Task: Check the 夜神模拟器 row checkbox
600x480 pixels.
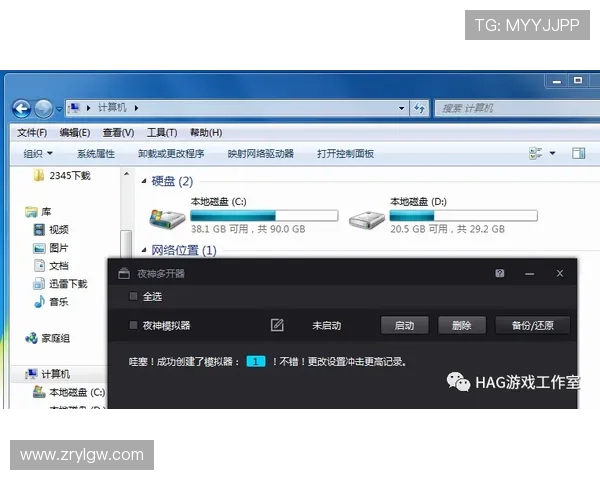Action: pyautogui.click(x=133, y=325)
